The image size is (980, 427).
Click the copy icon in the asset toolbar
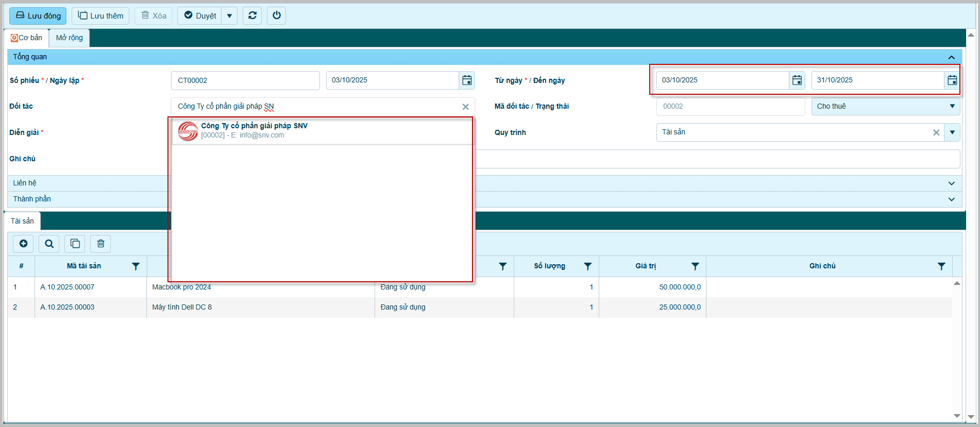(x=75, y=244)
